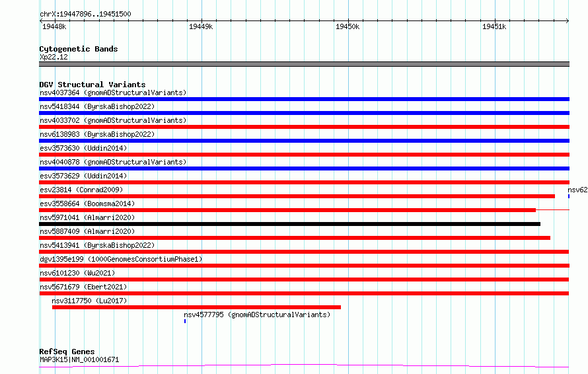Click the nsv4037364 gnomAD variant label
Image resolution: width=588 pixels, height=374 pixels.
click(113, 93)
